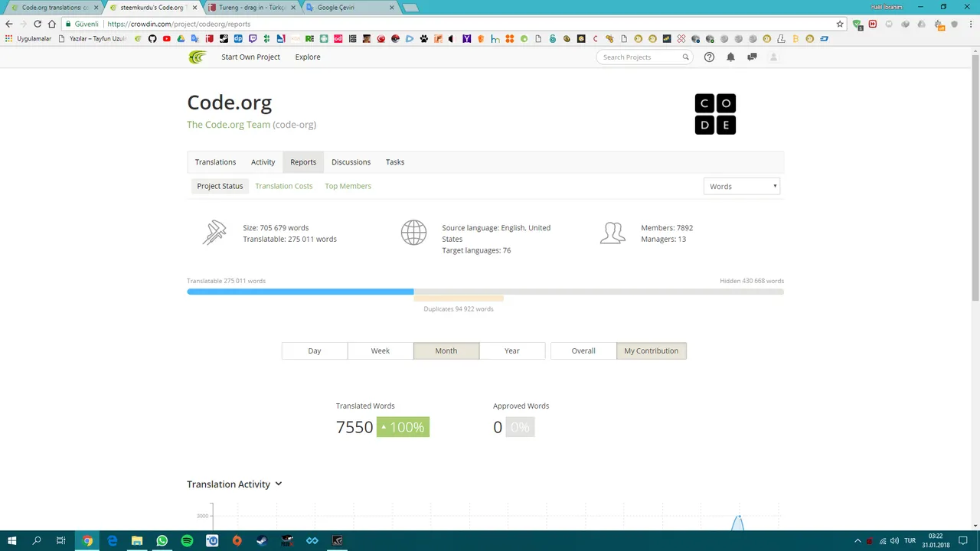This screenshot has height=551, width=980.
Task: Open the Yahoo bookmark icon
Action: [466, 38]
